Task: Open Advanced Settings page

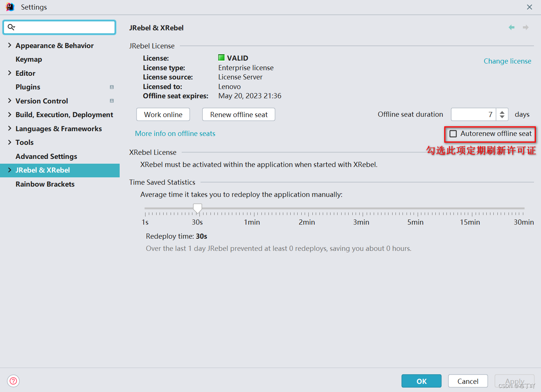Action: pos(46,156)
